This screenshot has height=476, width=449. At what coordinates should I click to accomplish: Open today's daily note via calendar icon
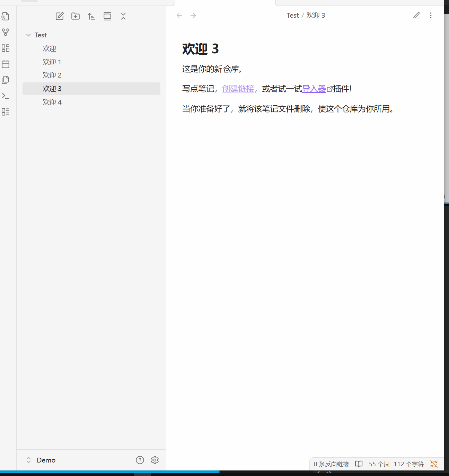click(6, 64)
